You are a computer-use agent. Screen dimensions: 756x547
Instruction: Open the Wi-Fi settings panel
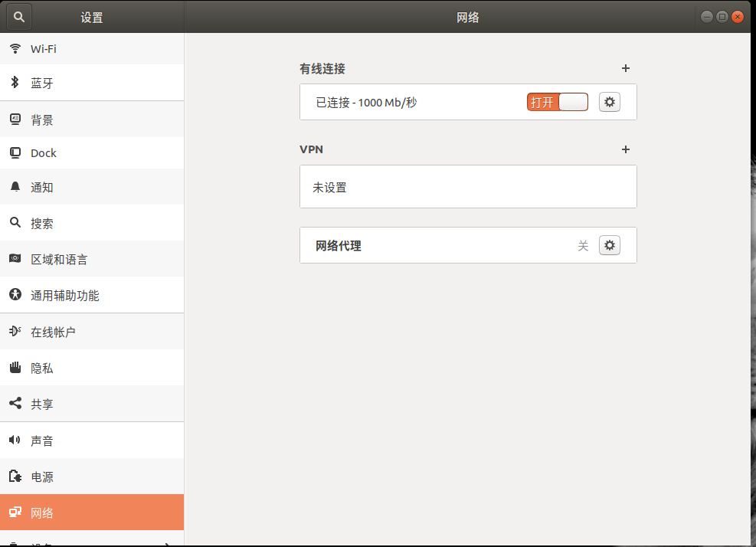92,49
